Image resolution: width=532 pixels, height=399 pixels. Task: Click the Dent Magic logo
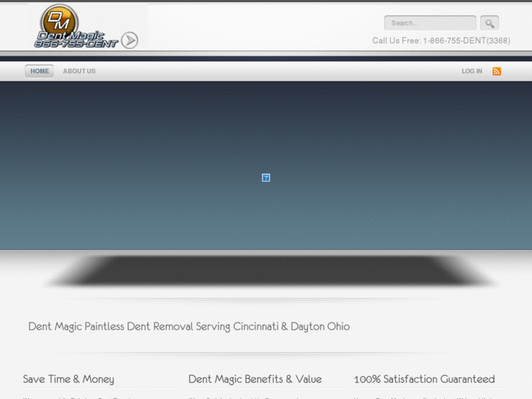[x=76, y=26]
